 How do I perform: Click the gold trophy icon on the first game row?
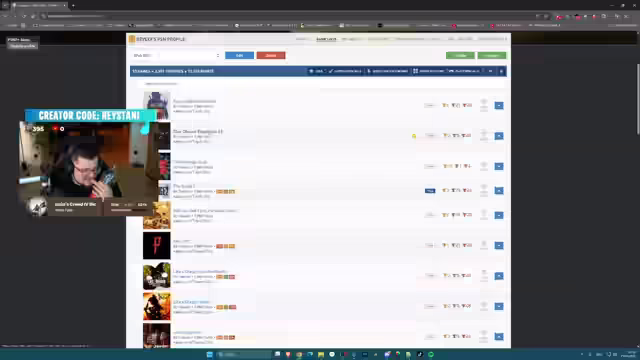[x=445, y=105]
